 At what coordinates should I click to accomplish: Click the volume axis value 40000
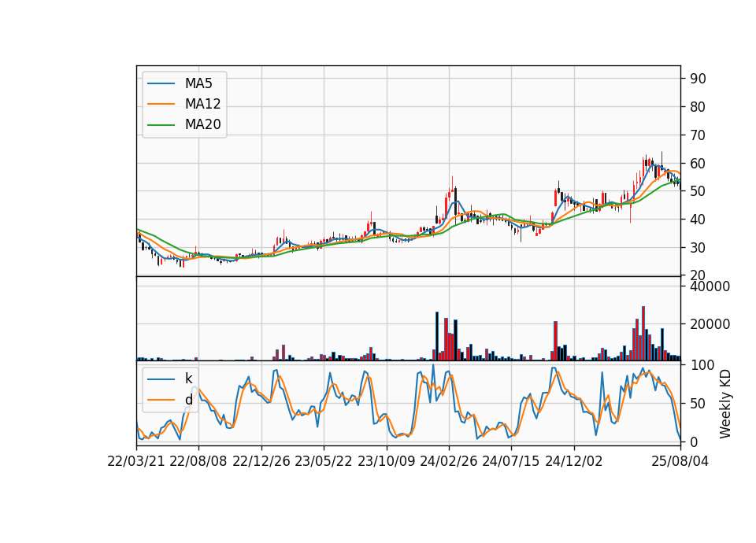pyautogui.click(x=710, y=286)
